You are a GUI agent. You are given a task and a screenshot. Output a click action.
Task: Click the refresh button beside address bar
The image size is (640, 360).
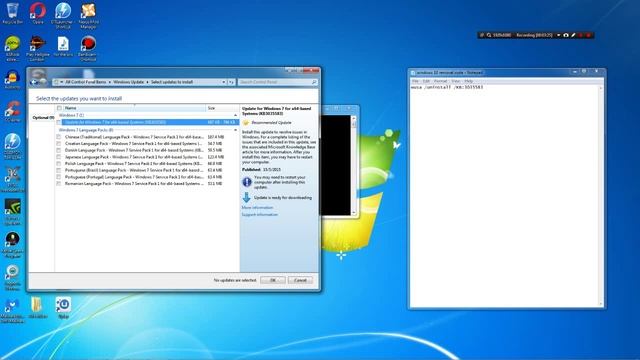(231, 82)
